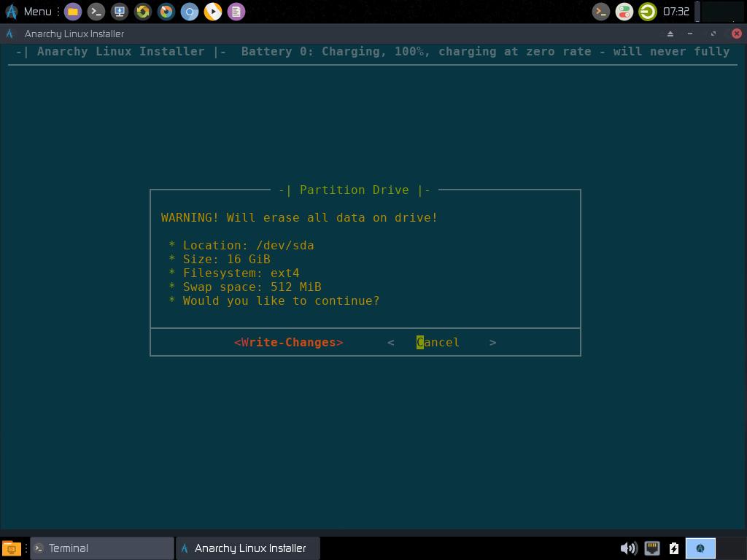The height and width of the screenshot is (560, 747).
Task: Click the volume speaker tray icon
Action: pyautogui.click(x=629, y=548)
